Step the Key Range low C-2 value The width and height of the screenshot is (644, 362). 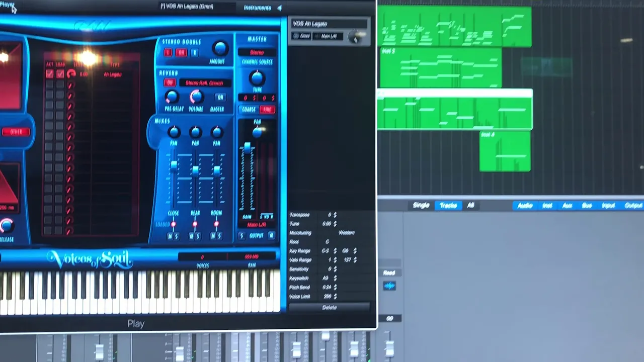335,251
